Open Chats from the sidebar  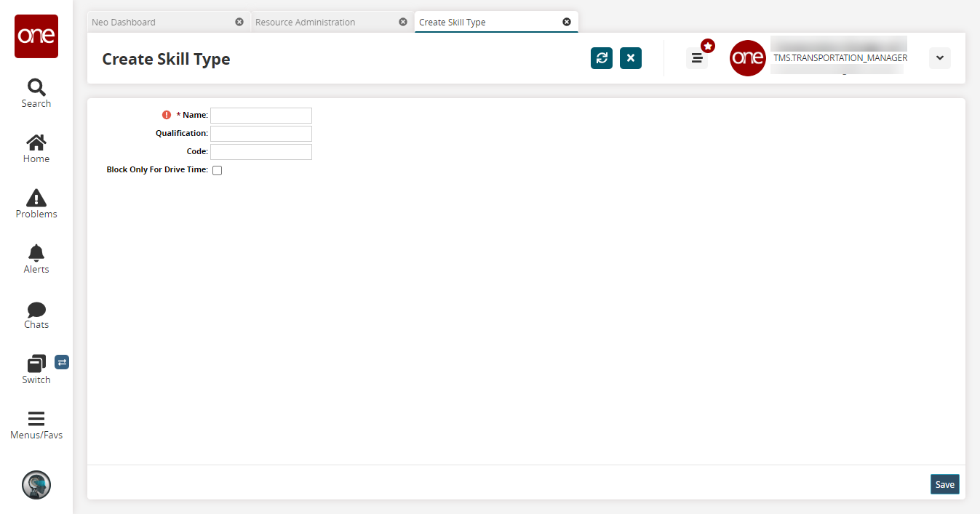pos(36,314)
